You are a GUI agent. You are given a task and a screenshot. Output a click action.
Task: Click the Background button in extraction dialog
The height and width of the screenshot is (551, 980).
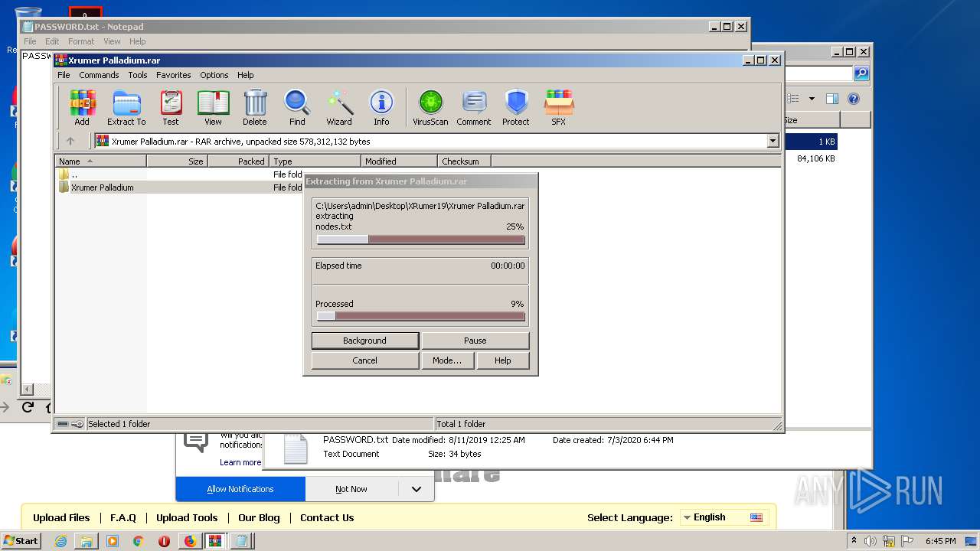(364, 341)
